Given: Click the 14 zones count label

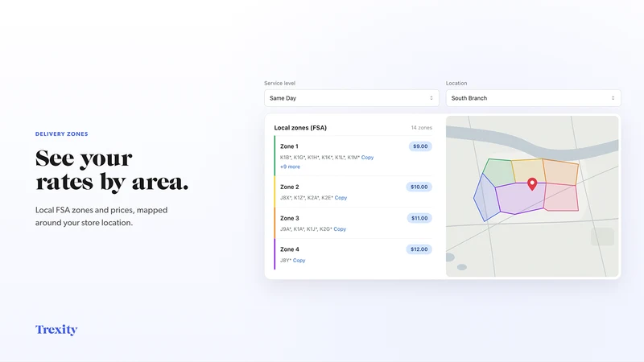Looking at the screenshot, I should point(421,128).
